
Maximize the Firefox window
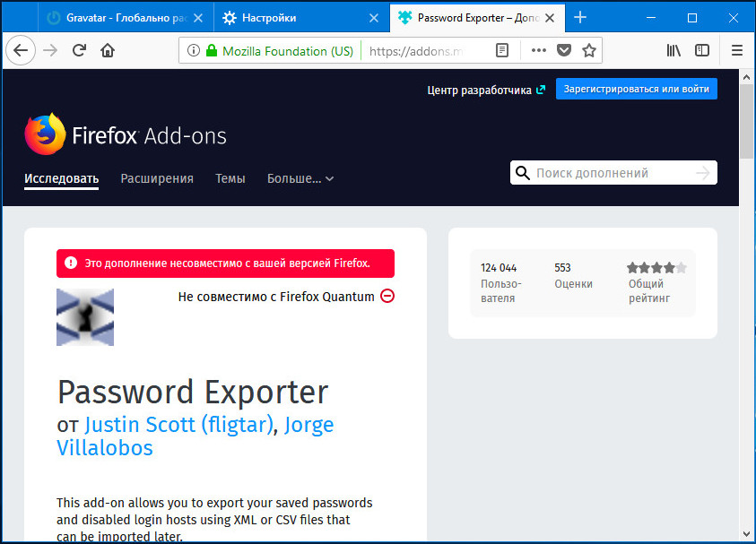coord(691,18)
